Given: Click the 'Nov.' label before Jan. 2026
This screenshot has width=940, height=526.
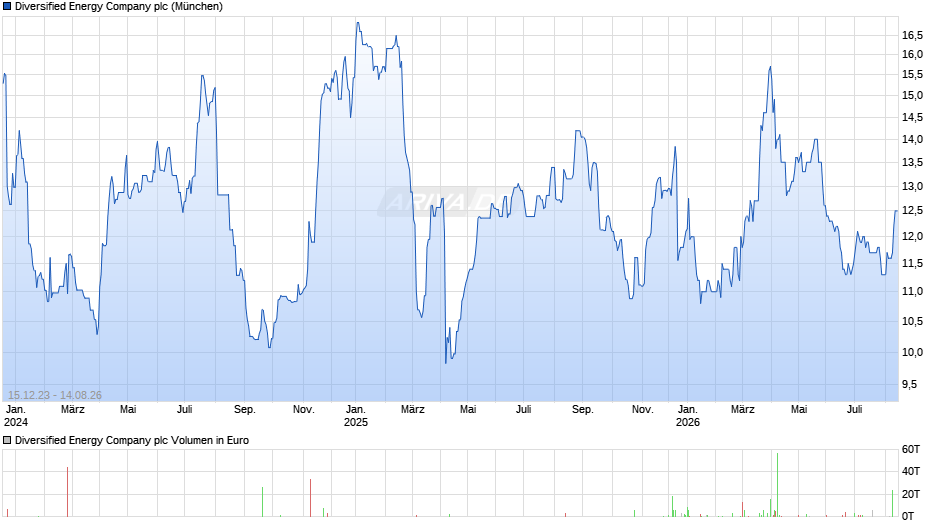Looking at the screenshot, I should coord(642,409).
